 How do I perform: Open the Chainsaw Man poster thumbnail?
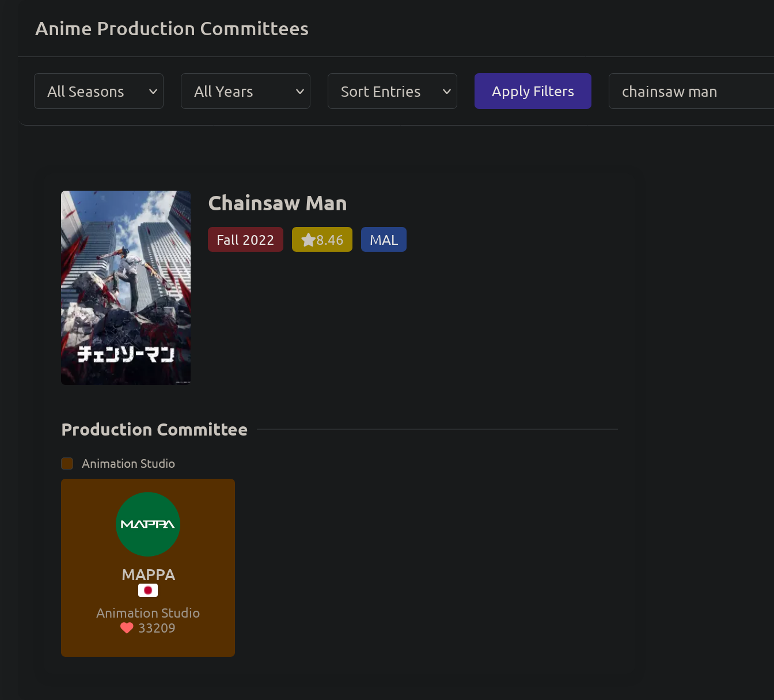[x=126, y=287]
